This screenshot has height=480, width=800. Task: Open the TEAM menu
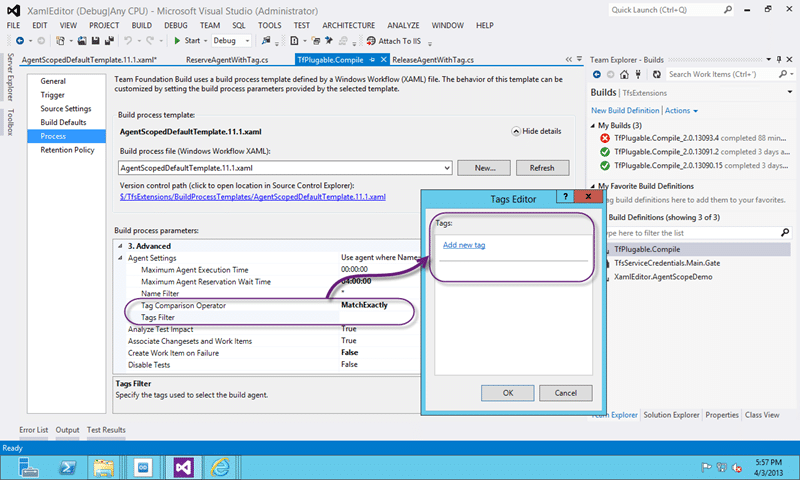click(x=210, y=26)
